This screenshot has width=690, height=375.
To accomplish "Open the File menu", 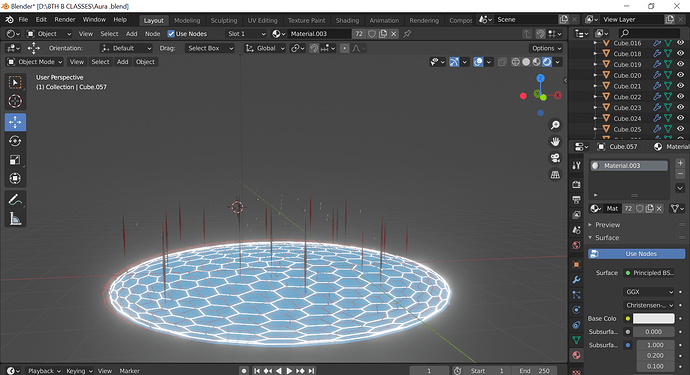I will tap(23, 20).
